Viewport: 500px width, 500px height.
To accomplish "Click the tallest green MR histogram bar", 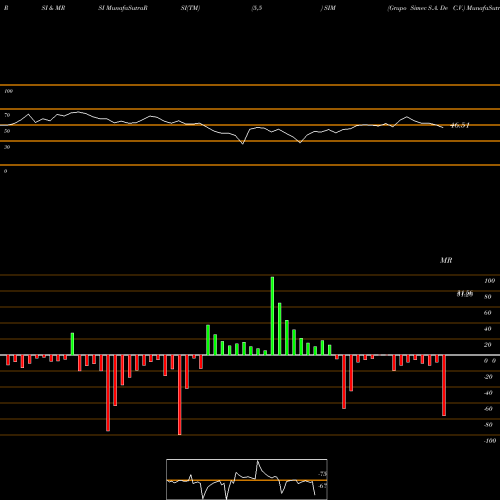I will [x=272, y=316].
